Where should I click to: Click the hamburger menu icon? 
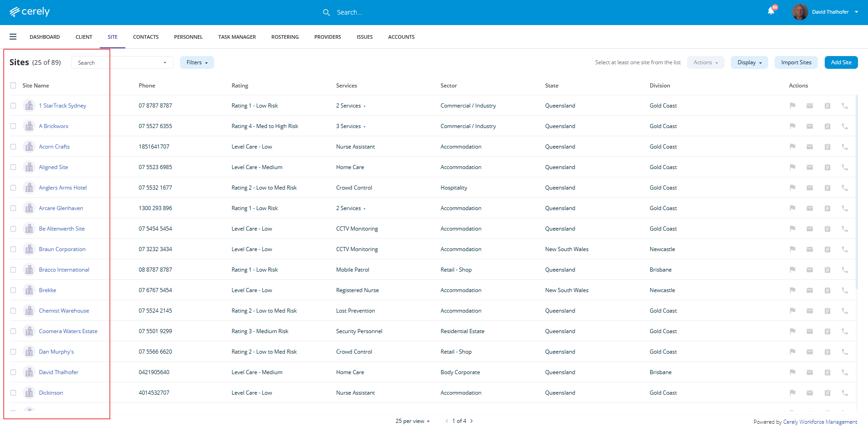click(x=13, y=37)
